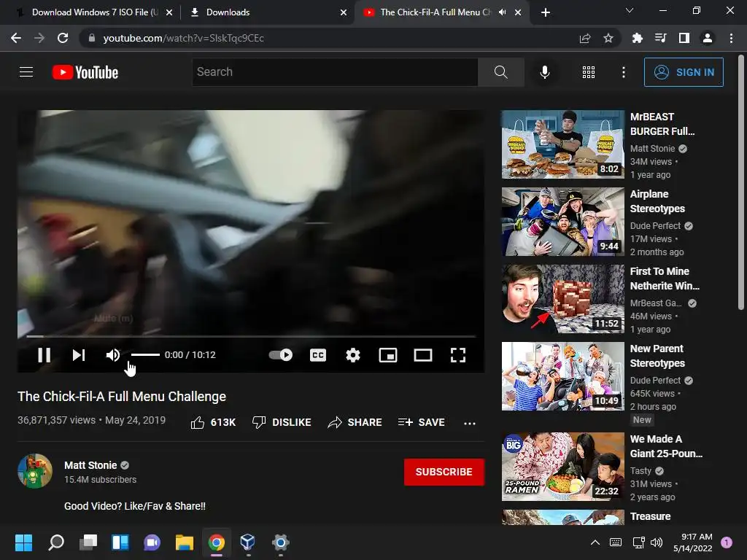Open the Matt Stonie channel name link

pyautogui.click(x=90, y=465)
